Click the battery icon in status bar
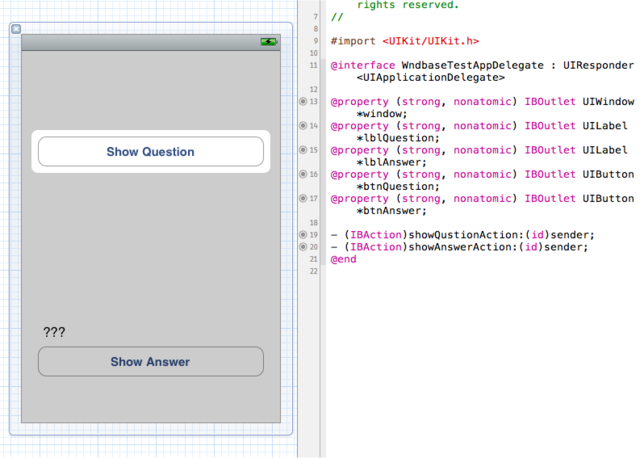The height and width of the screenshot is (458, 640). (269, 42)
